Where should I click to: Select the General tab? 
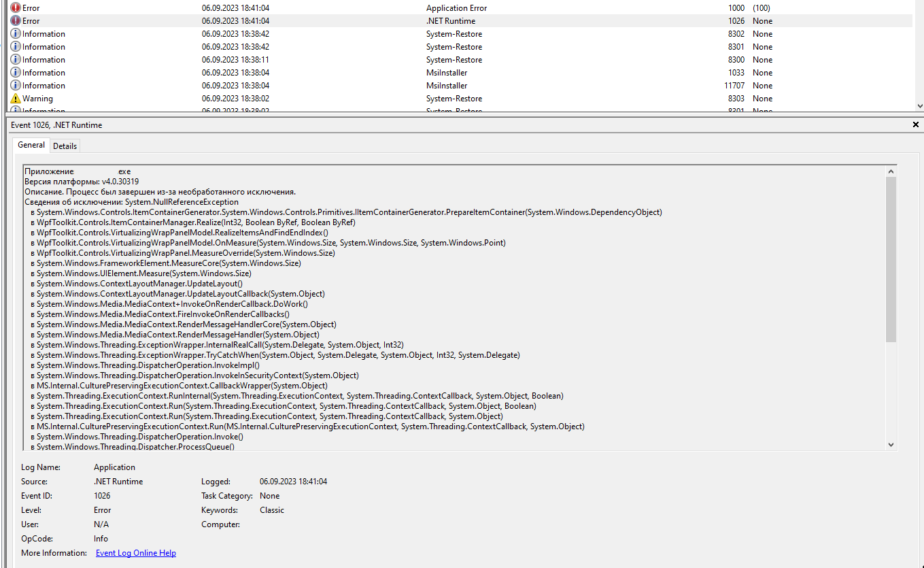pyautogui.click(x=31, y=145)
